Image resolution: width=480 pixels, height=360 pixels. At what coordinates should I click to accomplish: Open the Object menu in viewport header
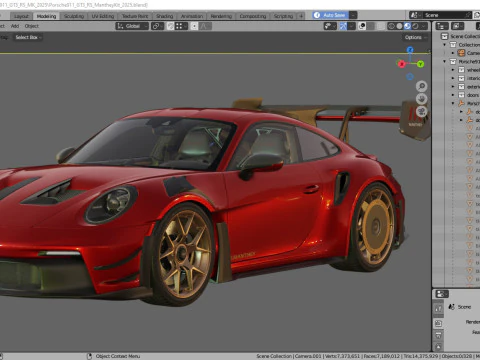tap(32, 26)
